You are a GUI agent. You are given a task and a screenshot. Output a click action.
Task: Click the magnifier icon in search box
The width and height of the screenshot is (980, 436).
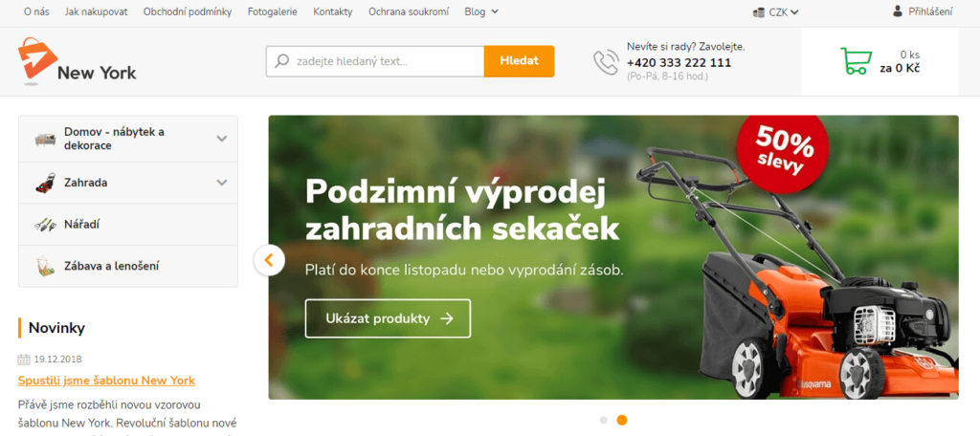pos(282,61)
